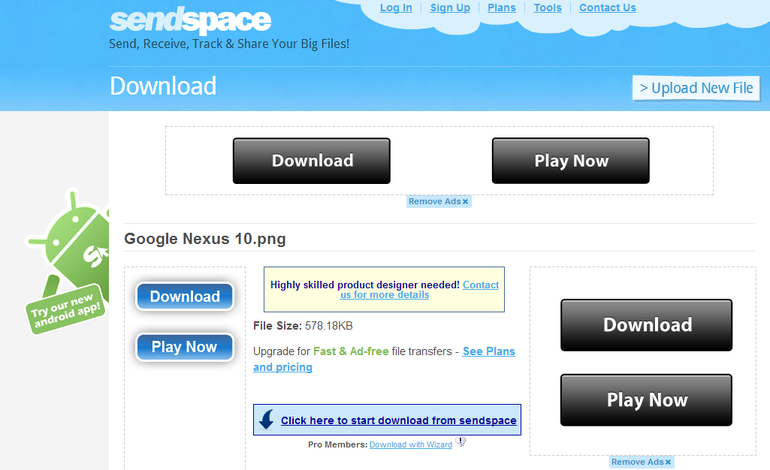Click the blue Play Now button

coord(185,347)
